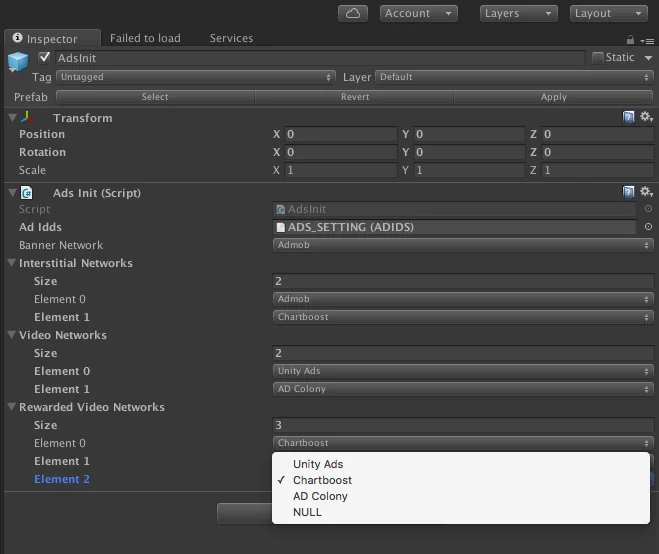Click the Transform axes icon

pos(27,117)
